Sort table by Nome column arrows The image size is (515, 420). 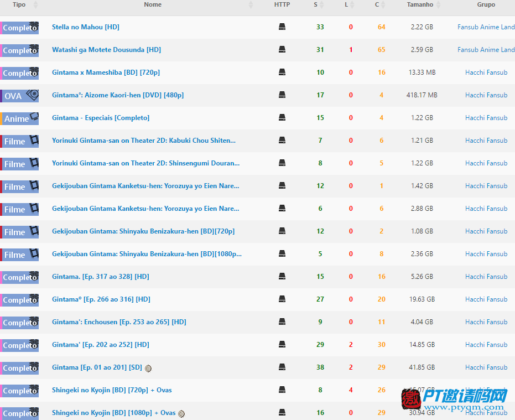tap(251, 4)
